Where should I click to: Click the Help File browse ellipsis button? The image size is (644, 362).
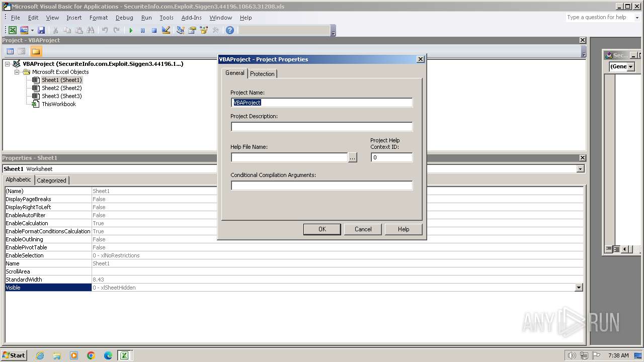353,158
